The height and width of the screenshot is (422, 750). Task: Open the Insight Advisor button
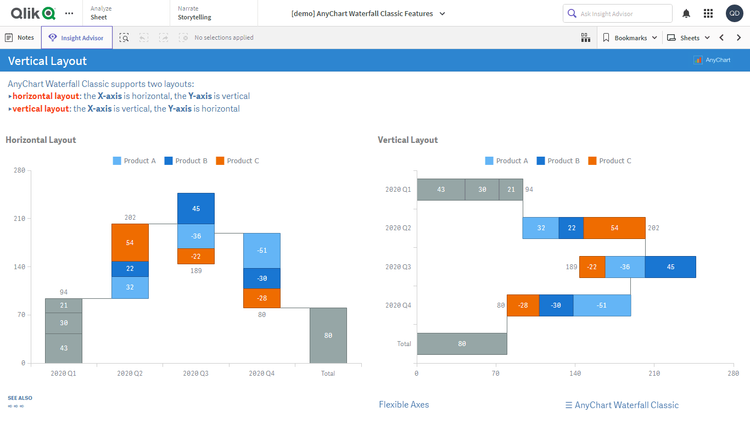pos(77,38)
